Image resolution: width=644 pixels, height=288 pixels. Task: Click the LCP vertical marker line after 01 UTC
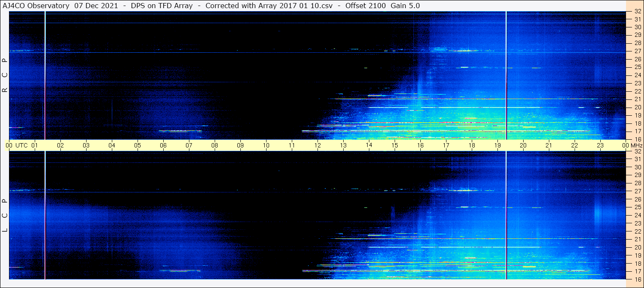45,215
